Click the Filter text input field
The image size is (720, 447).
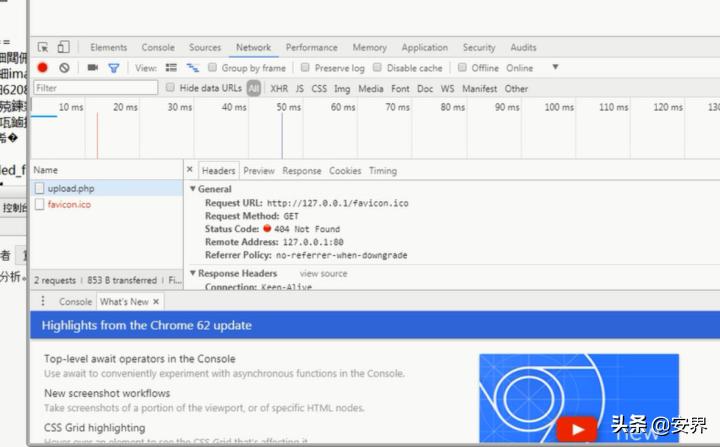pyautogui.click(x=95, y=88)
